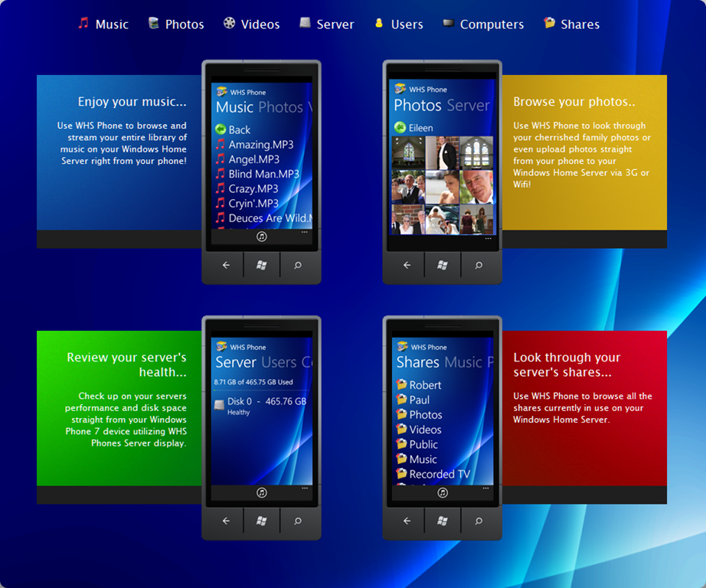The width and height of the screenshot is (706, 588).
Task: Expand the three-dot app bar on the Server phone
Action: tap(305, 488)
